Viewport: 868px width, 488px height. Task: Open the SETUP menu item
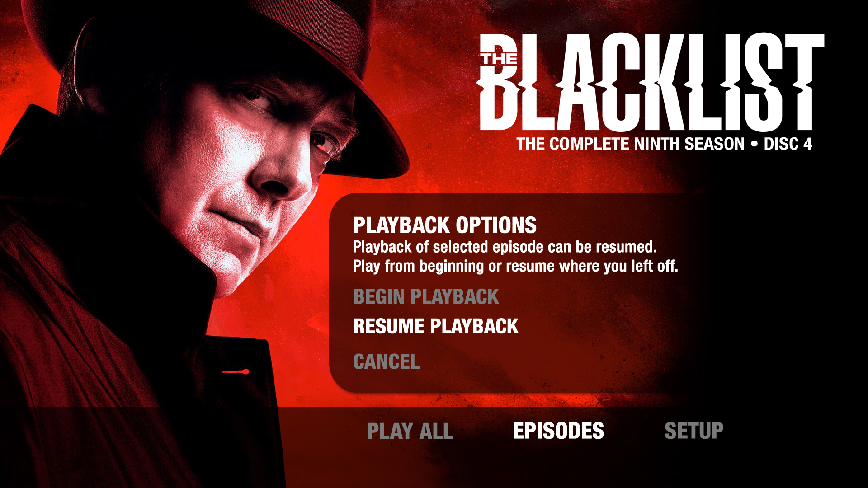pos(694,431)
